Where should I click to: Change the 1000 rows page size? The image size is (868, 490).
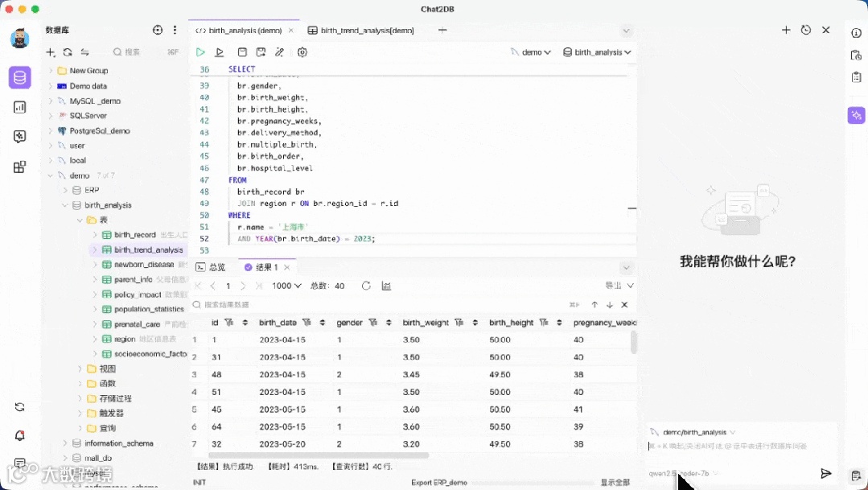[x=286, y=286]
